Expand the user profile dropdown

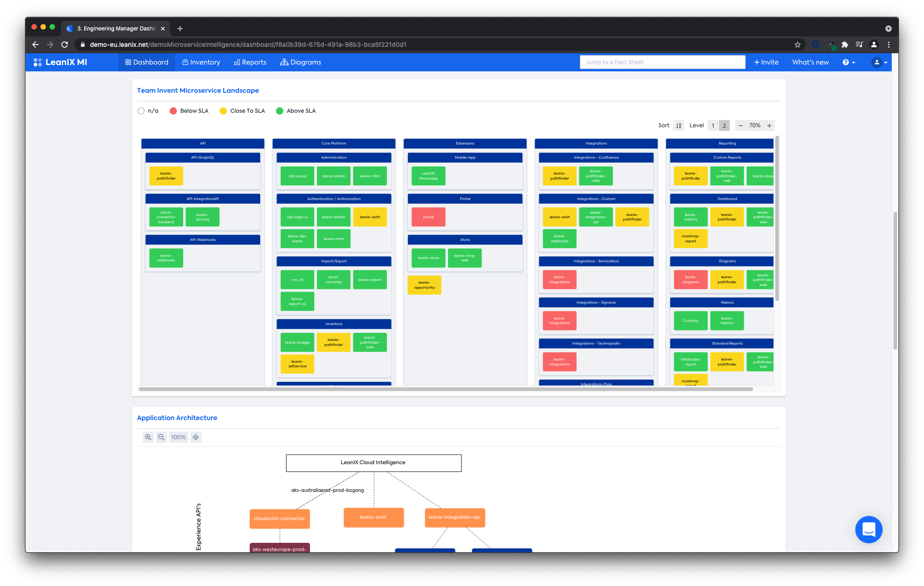click(x=879, y=62)
